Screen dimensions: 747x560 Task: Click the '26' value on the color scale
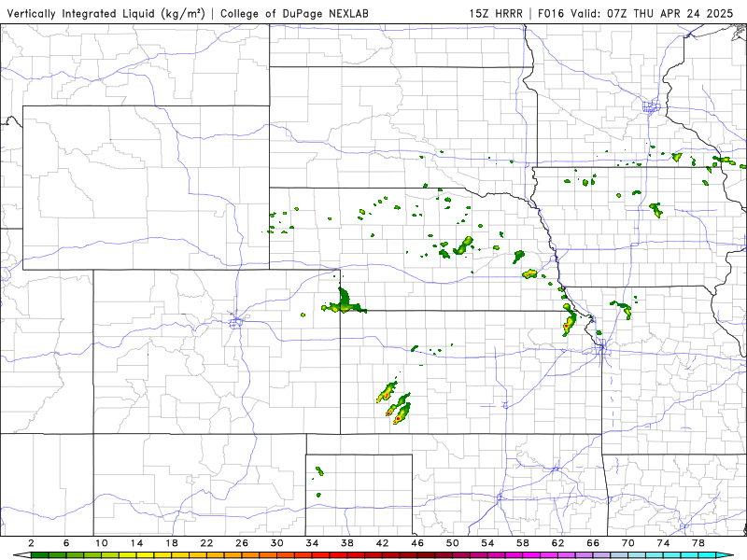point(242,543)
